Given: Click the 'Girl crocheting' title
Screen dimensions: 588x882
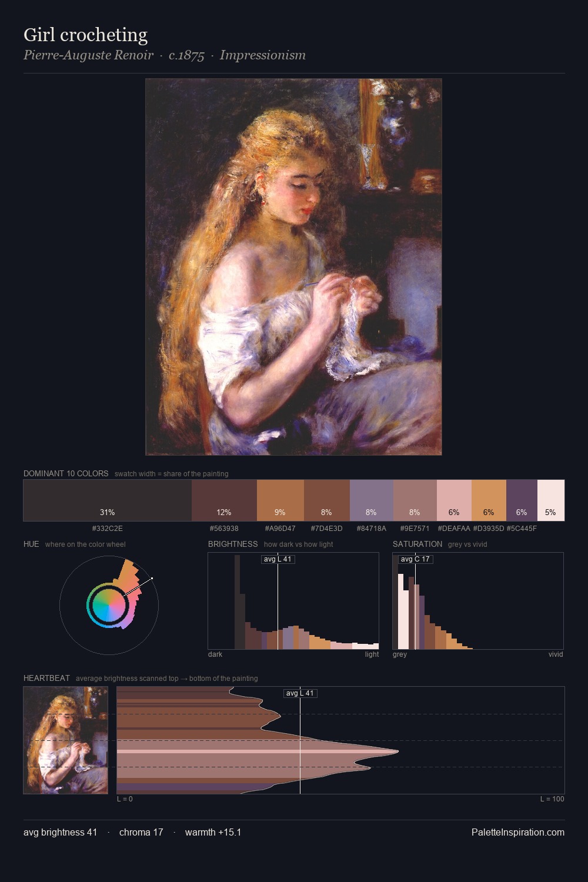Looking at the screenshot, I should click(85, 35).
